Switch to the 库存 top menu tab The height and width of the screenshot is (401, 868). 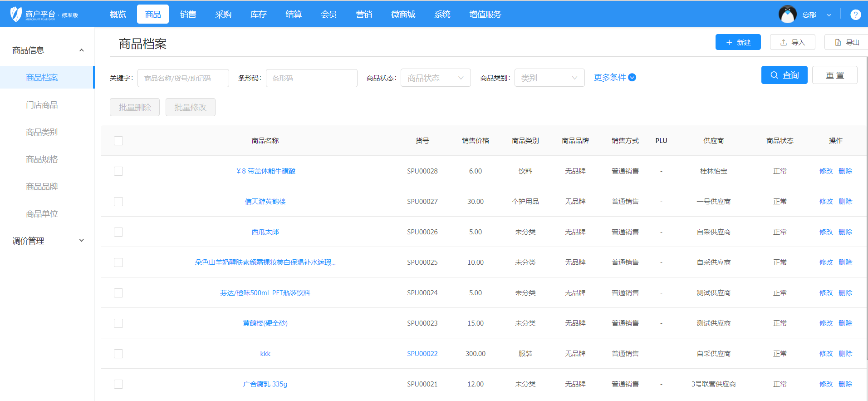258,15
